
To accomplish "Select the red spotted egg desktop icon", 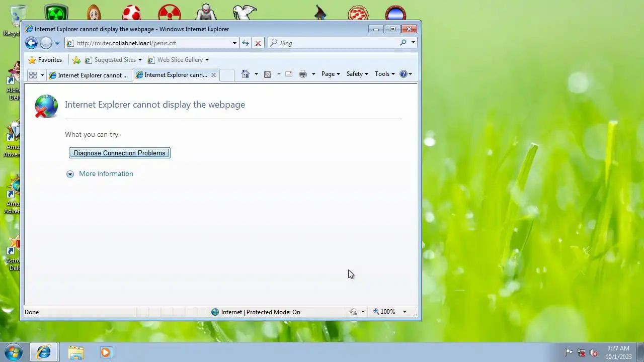I will click(x=132, y=13).
